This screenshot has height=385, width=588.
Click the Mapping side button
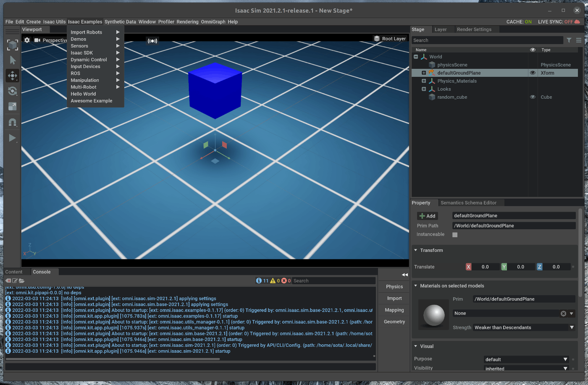coord(394,310)
